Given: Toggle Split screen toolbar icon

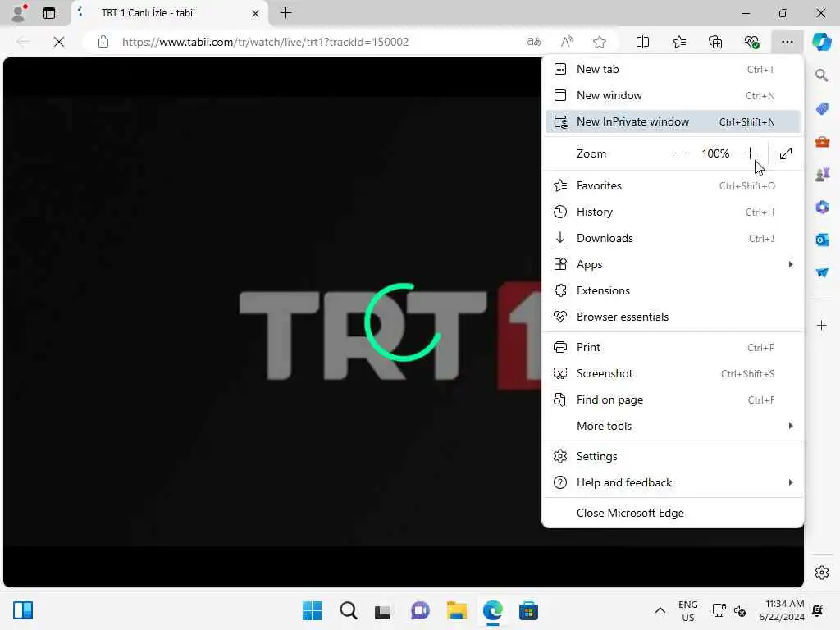Looking at the screenshot, I should (x=642, y=42).
